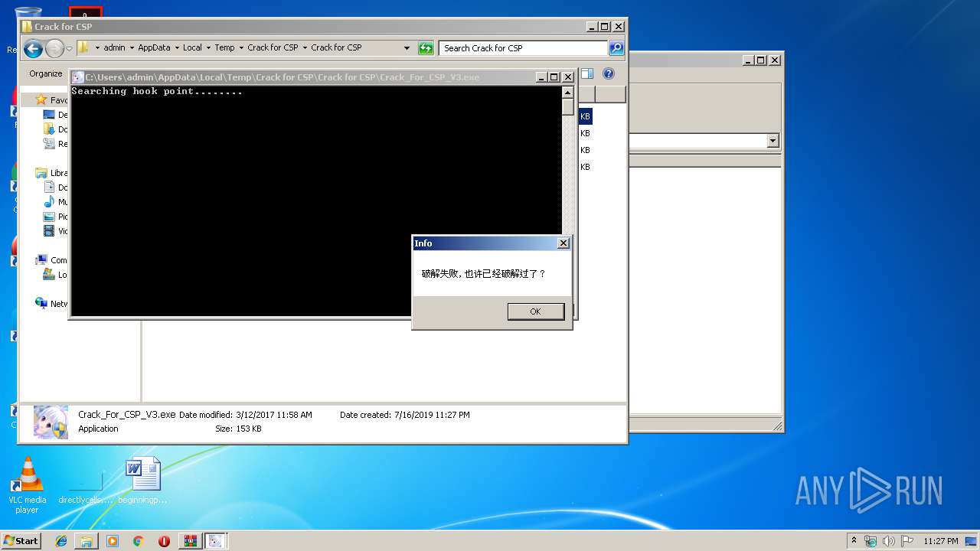Show hidden tray icons arrow

coord(854,540)
